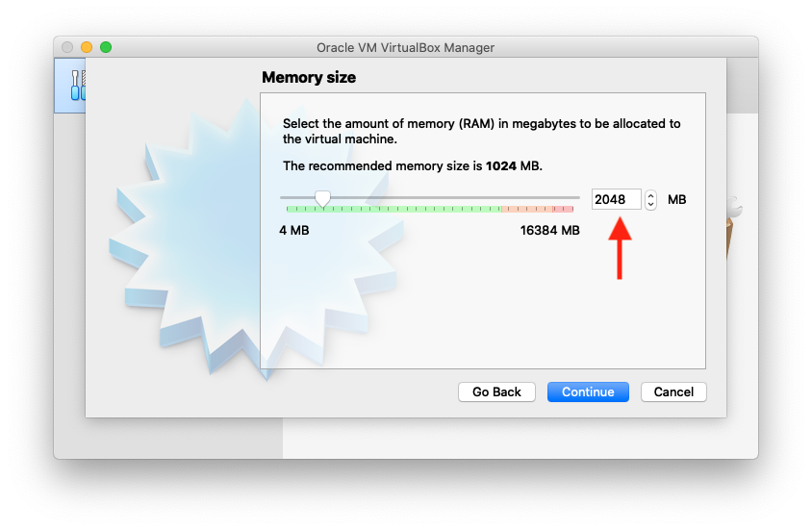Click the 4 MB minimum label
This screenshot has width=812, height=530.
point(293,231)
